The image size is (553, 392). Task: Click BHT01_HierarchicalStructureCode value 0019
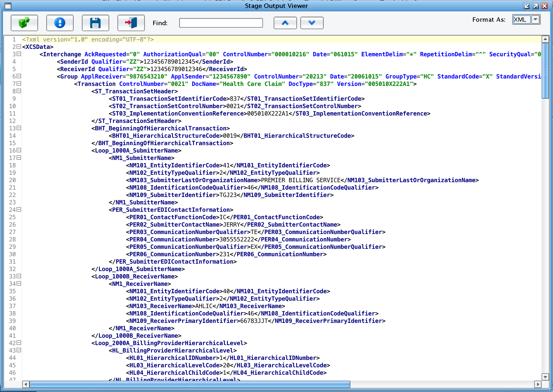[x=230, y=136]
